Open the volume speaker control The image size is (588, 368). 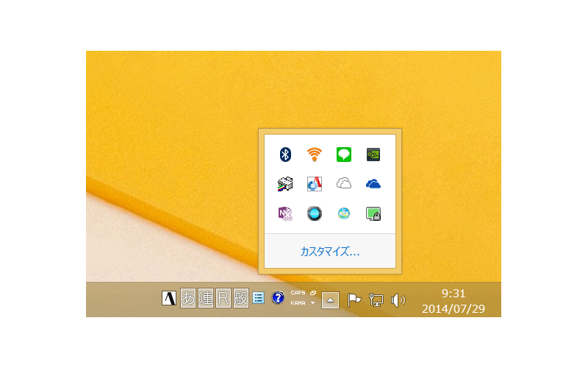[398, 300]
